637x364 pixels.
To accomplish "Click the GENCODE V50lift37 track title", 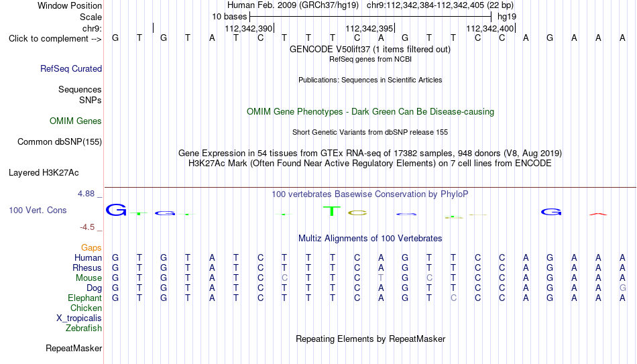I will coord(370,49).
